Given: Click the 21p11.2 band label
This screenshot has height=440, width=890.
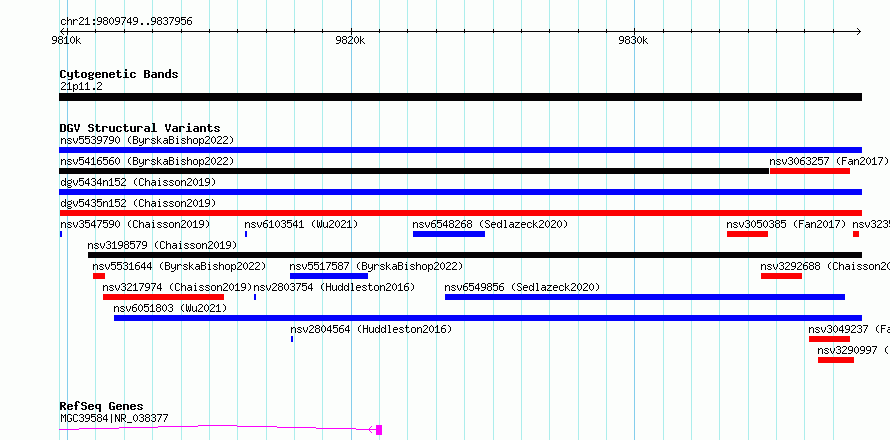Looking at the screenshot, I should pos(81,87).
